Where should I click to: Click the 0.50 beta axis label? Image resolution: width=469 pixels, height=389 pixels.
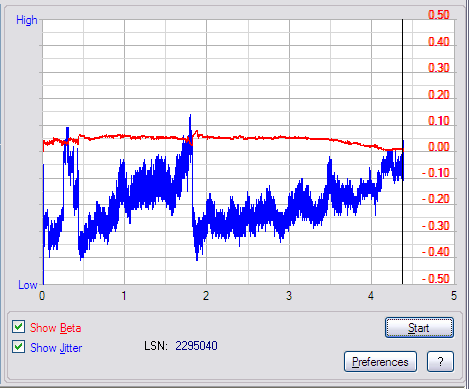[439, 15]
